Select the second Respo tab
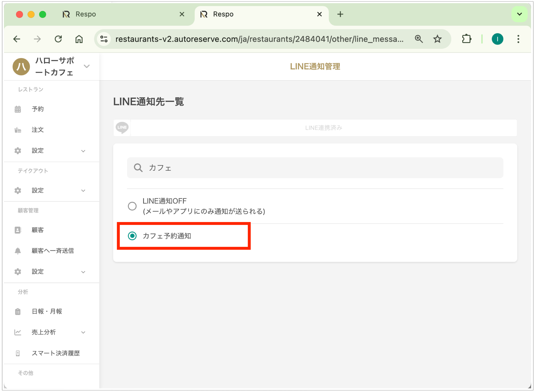 [262, 14]
